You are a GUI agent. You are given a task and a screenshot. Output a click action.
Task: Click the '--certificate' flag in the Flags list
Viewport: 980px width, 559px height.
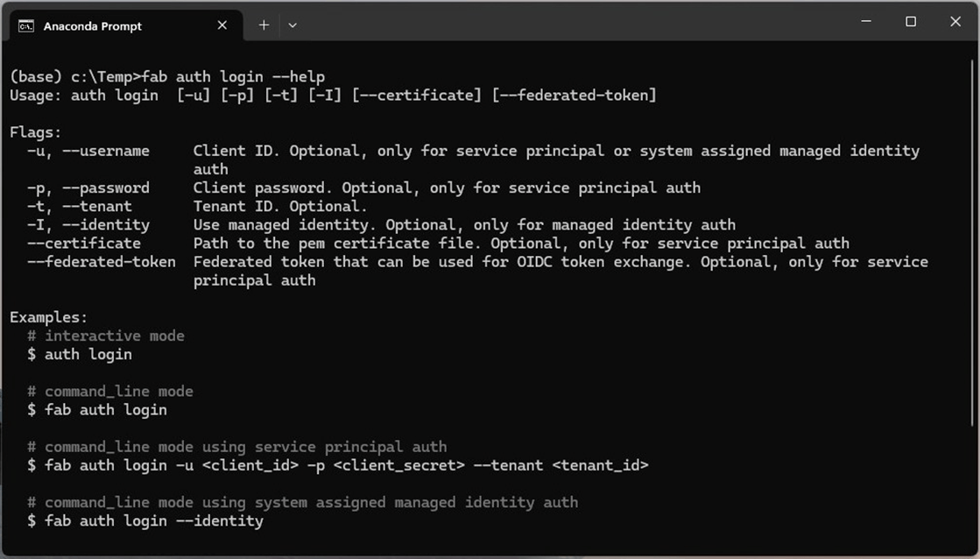(84, 244)
